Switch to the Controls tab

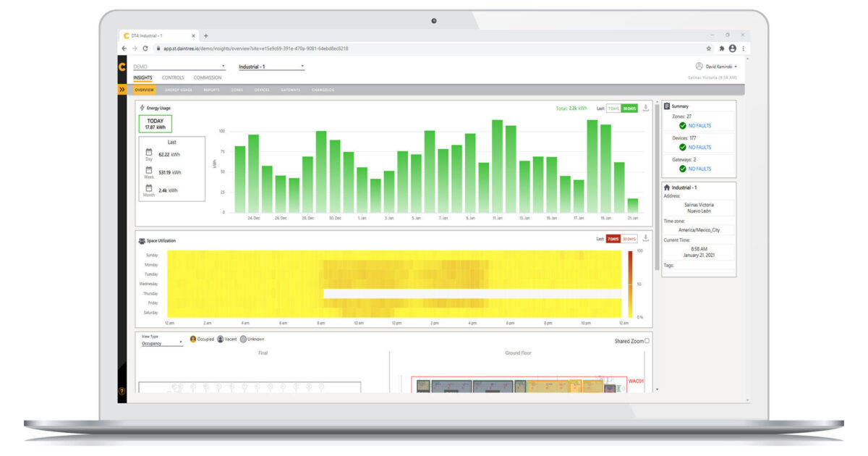173,77
